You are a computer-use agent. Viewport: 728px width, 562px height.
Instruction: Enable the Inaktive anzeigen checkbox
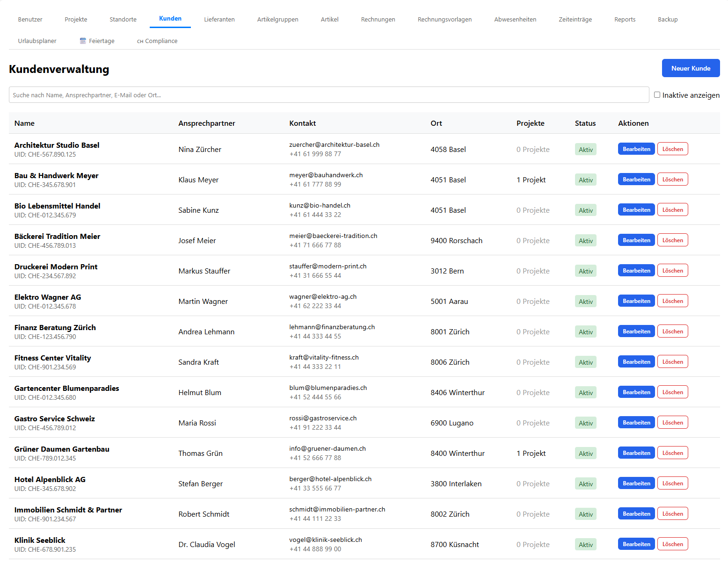pos(657,95)
